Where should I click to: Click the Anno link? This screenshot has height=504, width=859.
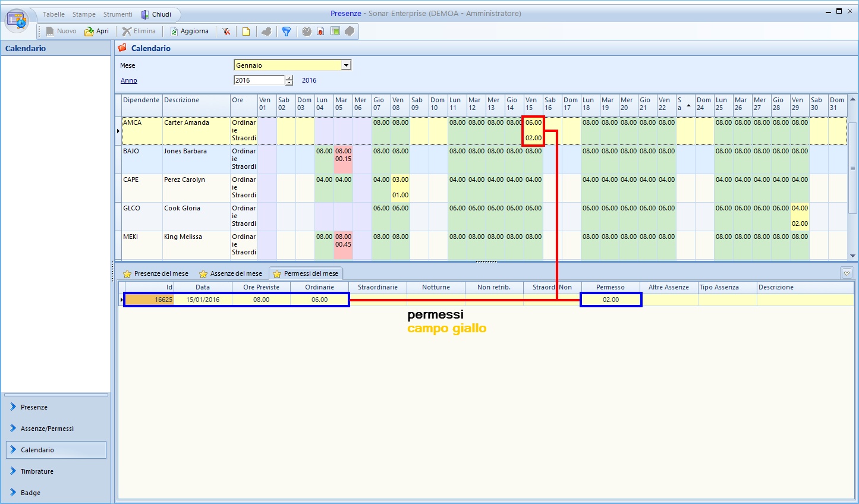pos(129,81)
